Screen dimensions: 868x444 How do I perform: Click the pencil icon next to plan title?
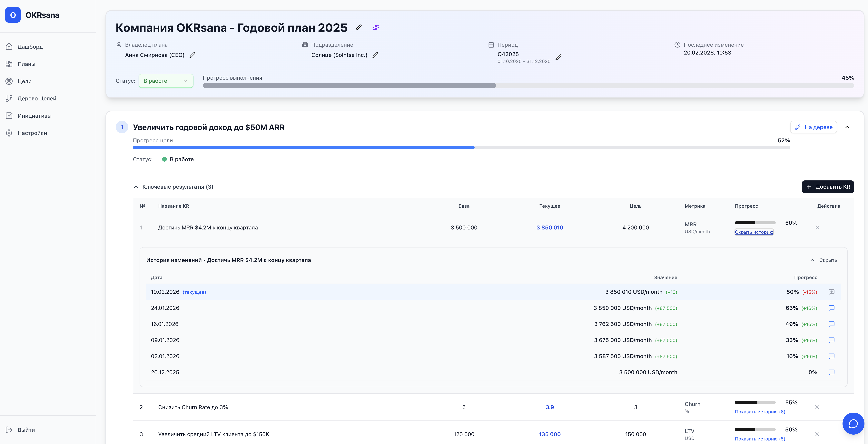pyautogui.click(x=359, y=28)
